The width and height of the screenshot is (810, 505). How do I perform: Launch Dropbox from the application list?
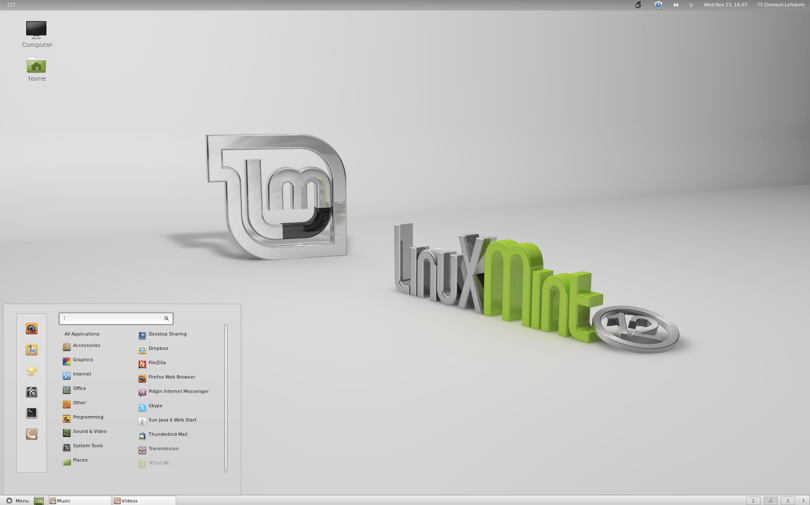tap(153, 349)
